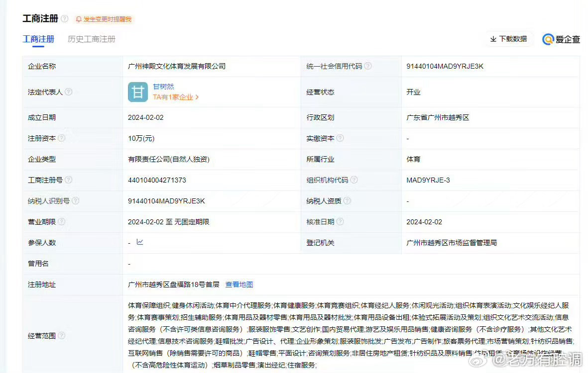Select registration number 440104004271373
Viewport: 588px width, 373px height.
157,180
